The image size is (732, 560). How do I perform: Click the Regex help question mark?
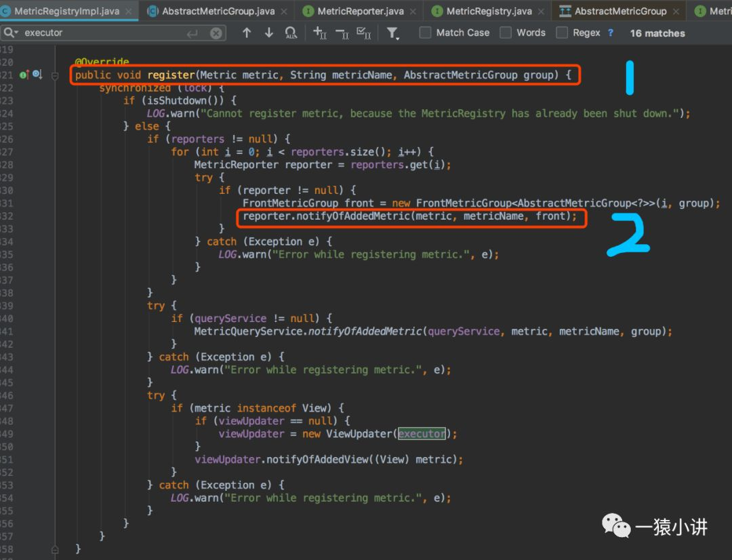[x=611, y=33]
